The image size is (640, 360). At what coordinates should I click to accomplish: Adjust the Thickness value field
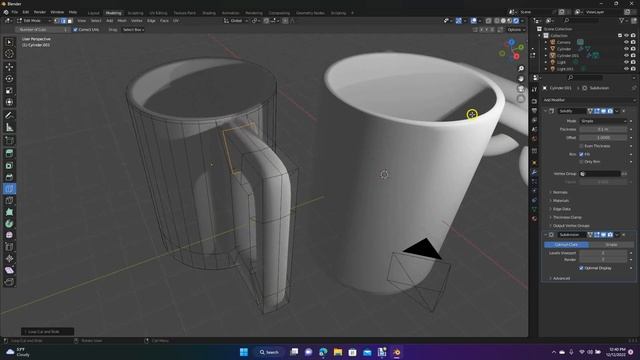click(603, 129)
